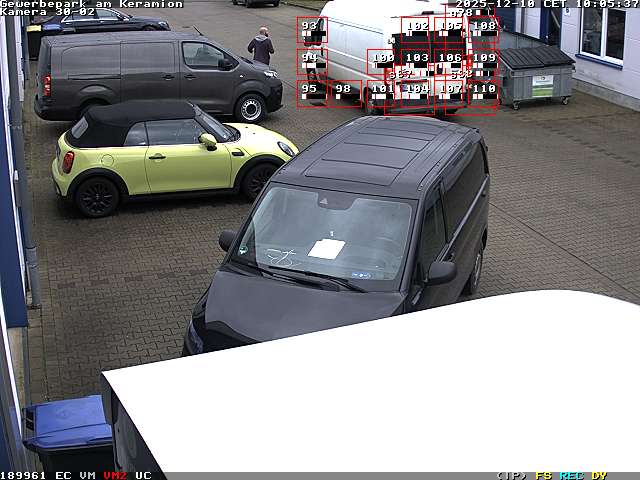Select the zone box labeled 104

pos(416,93)
